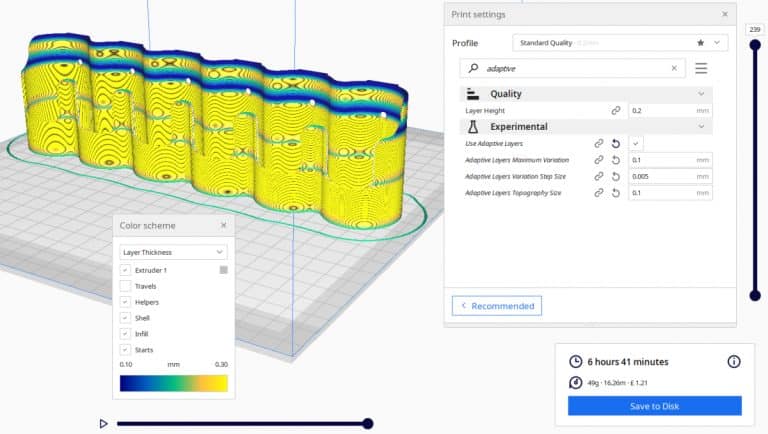
Task: Click link icon for Adaptive Layers Variation Step Size
Action: pyautogui.click(x=599, y=176)
